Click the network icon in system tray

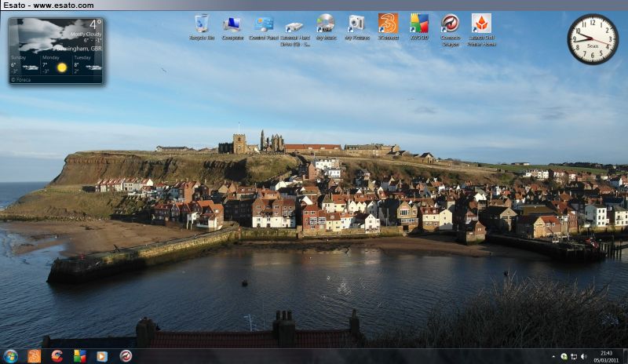coord(574,356)
